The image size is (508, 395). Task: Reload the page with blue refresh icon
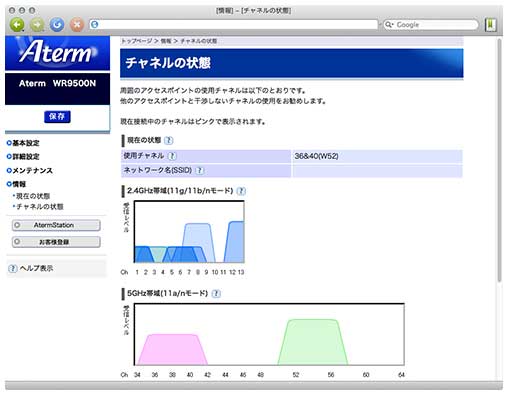tap(57, 24)
